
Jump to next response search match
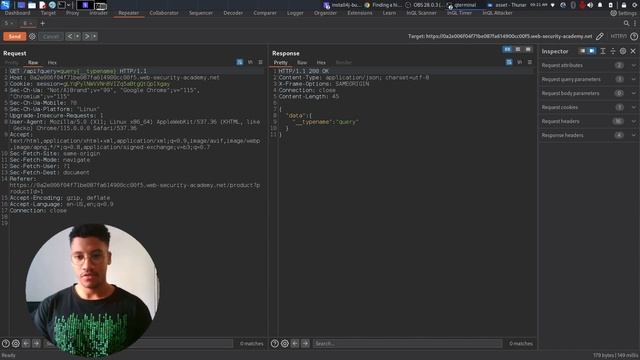pos(305,344)
